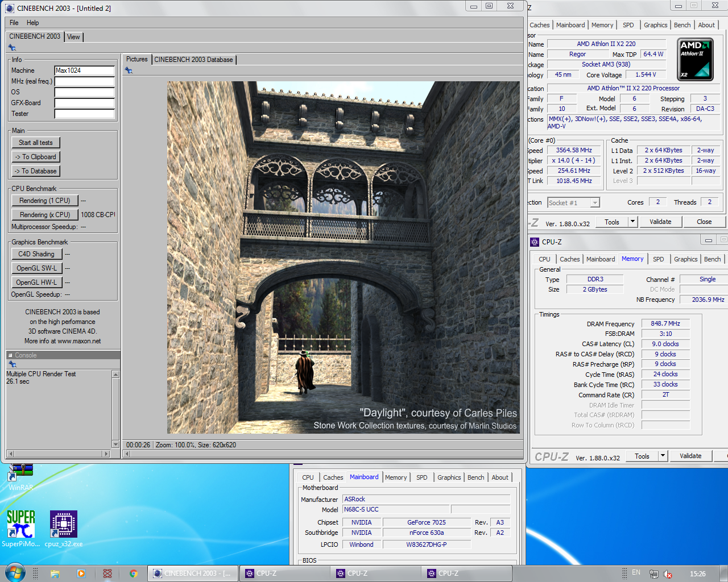The image size is (728, 582).
Task: Click the Close button in CPU-Z
Action: pyautogui.click(x=704, y=222)
